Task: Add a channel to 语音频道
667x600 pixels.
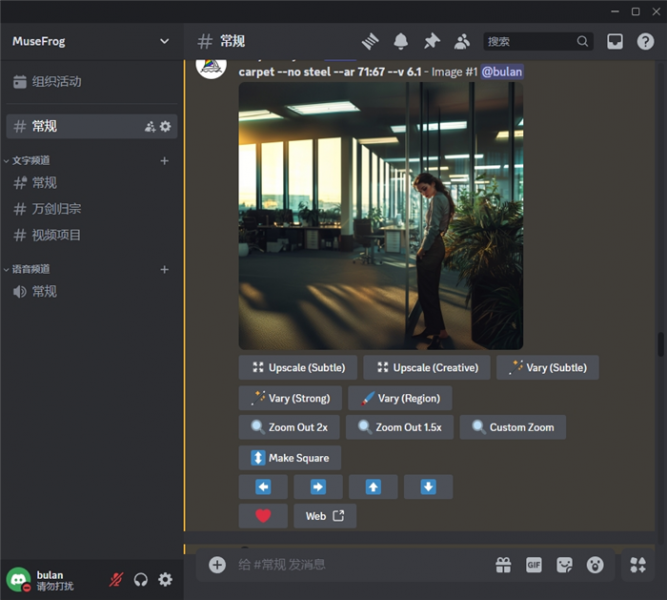Action: click(x=164, y=269)
